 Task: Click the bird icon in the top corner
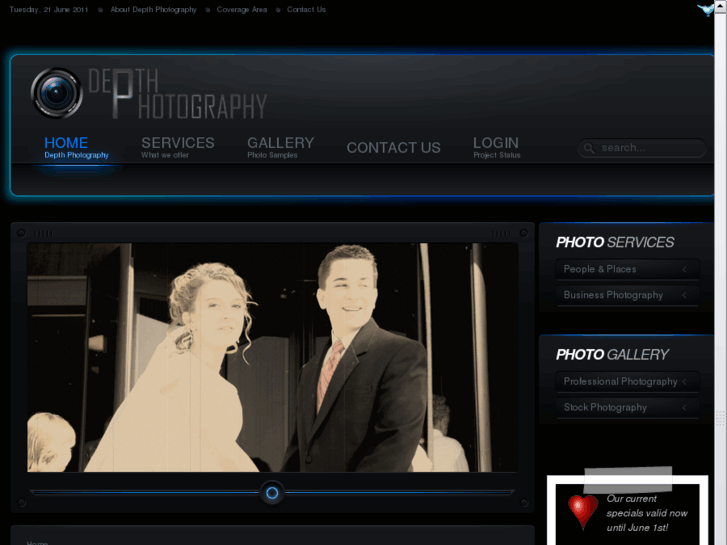pos(705,10)
